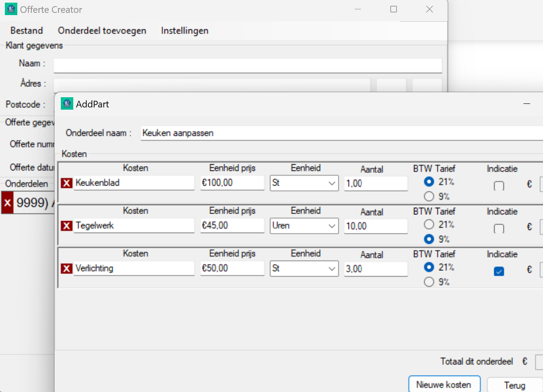Click the Nieuwe kosten button
543x392 pixels.
coord(444,385)
